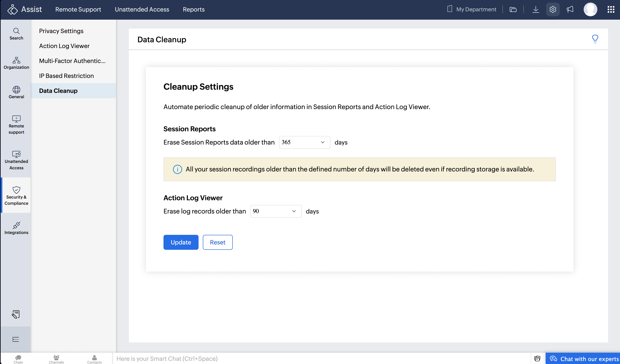Open the announcements megaphone icon
Viewport: 620px width, 364px height.
(x=570, y=9)
